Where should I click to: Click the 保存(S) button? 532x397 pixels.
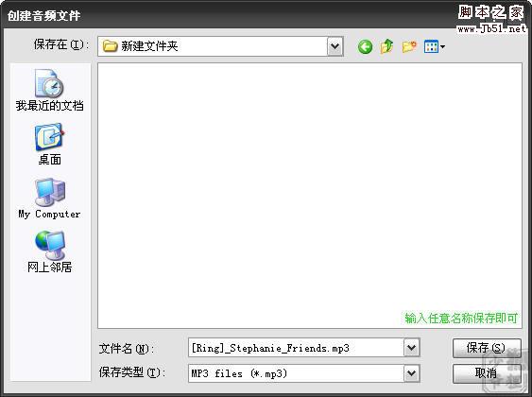(487, 348)
